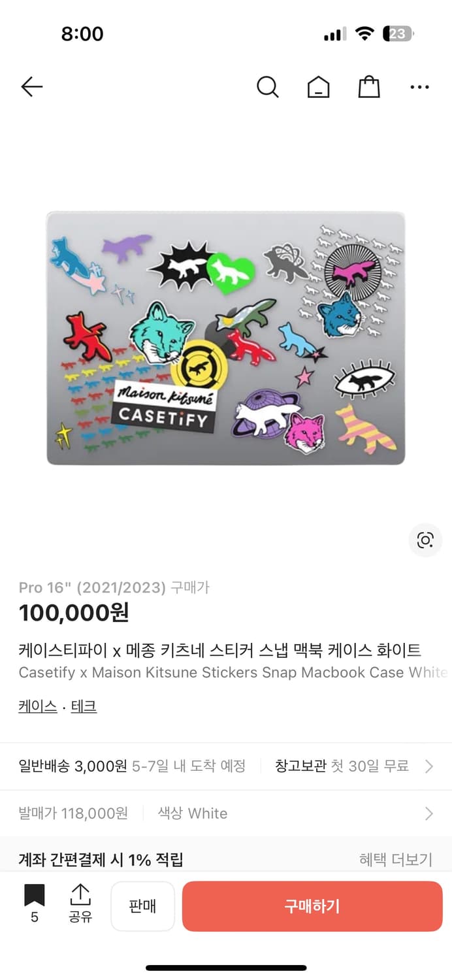This screenshot has width=452, height=980.
Task: Expand shipping options chevron next to 창고보관
Action: click(x=429, y=766)
